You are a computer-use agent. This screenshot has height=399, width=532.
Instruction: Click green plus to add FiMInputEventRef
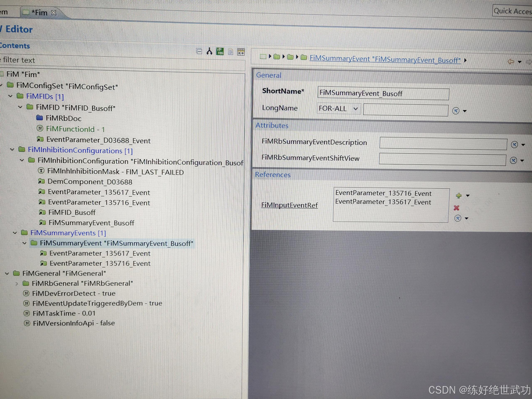459,196
